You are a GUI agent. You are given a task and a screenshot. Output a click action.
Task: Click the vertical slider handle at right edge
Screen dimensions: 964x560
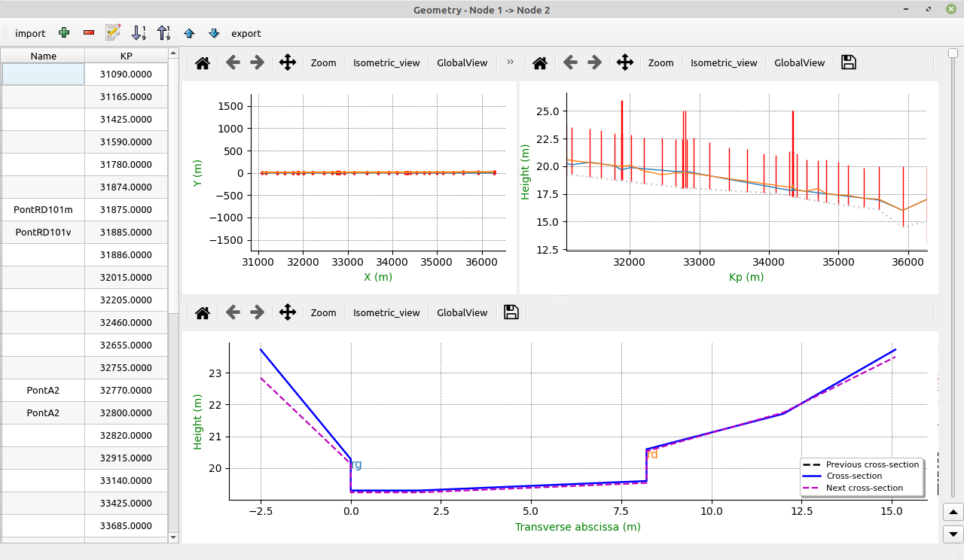click(x=953, y=53)
